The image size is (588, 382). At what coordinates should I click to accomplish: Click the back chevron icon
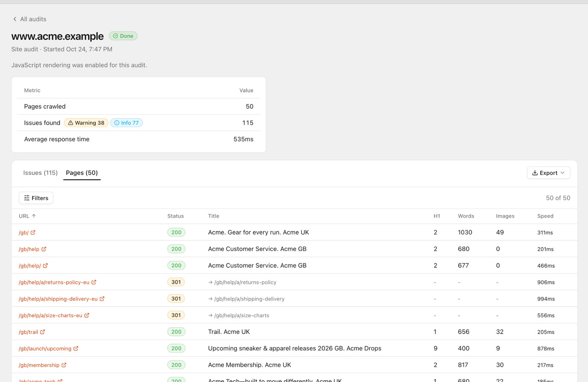[15, 19]
